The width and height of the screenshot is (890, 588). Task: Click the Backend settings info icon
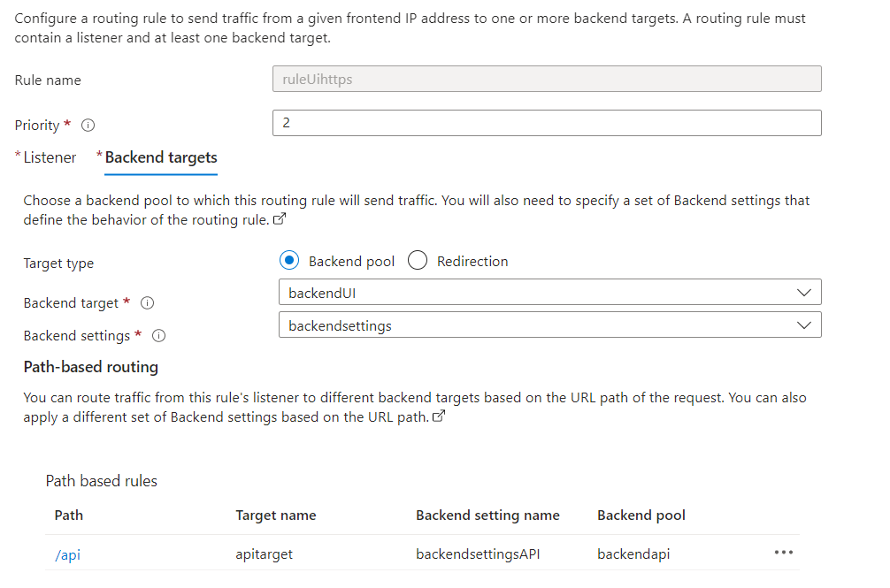coord(159,336)
